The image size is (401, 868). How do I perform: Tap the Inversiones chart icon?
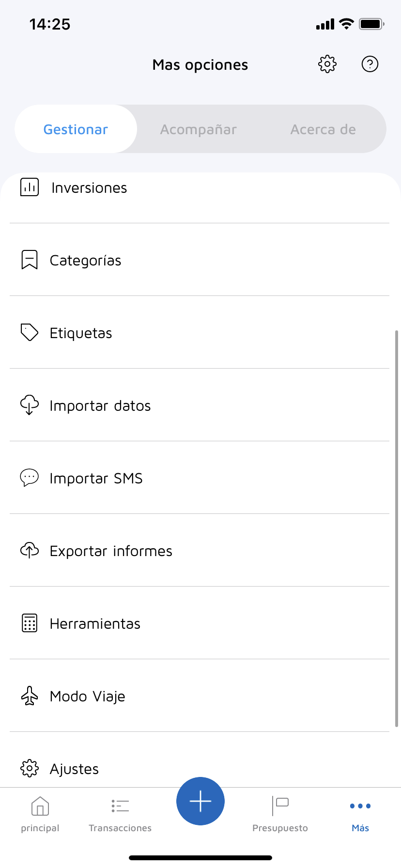30,187
